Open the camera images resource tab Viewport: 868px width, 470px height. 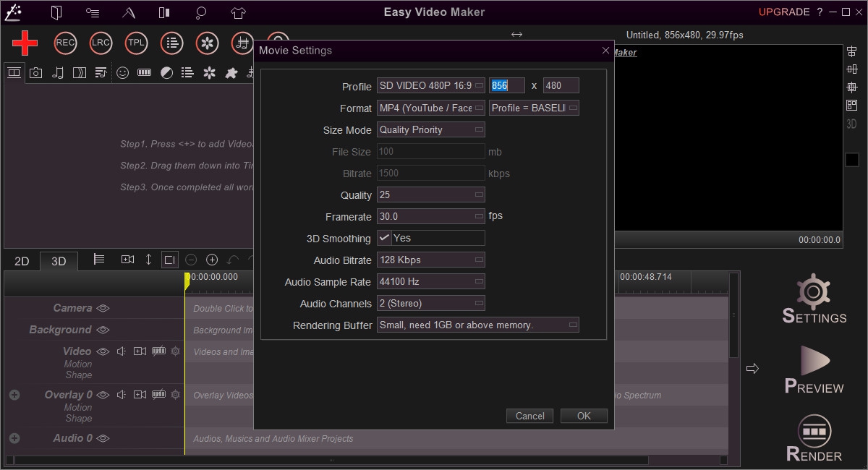pos(35,72)
